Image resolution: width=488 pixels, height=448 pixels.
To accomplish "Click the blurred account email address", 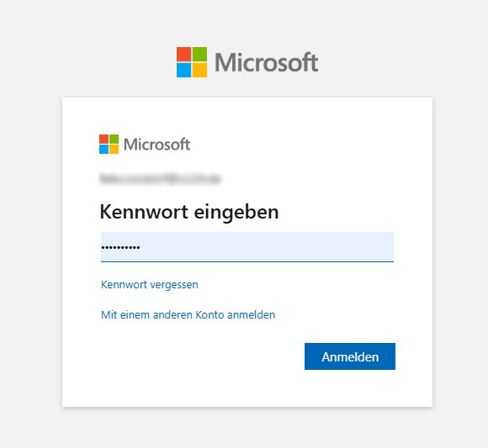I will coord(160,179).
